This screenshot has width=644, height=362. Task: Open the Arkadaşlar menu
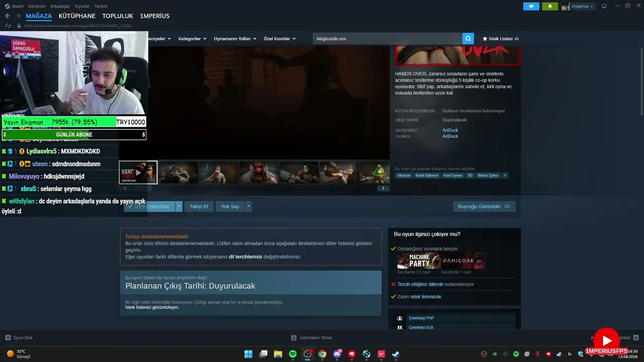click(x=60, y=6)
